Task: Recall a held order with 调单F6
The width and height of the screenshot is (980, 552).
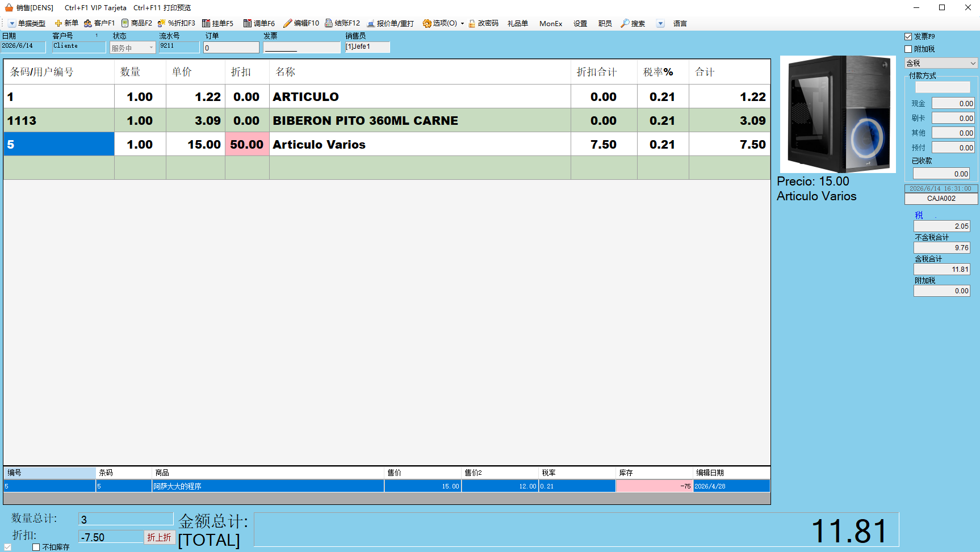Action: 259,23
